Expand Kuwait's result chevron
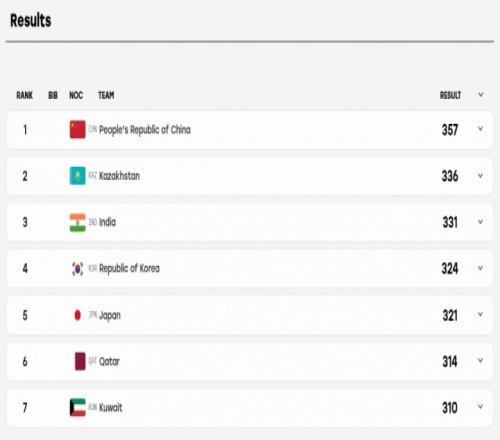 [480, 407]
